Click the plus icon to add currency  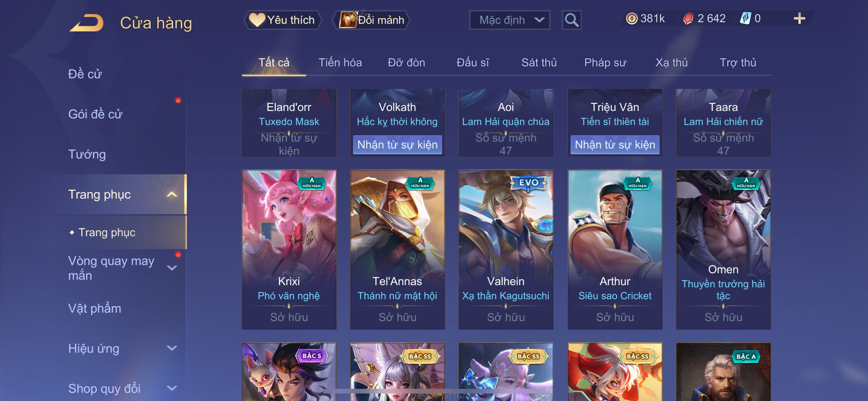tap(799, 18)
